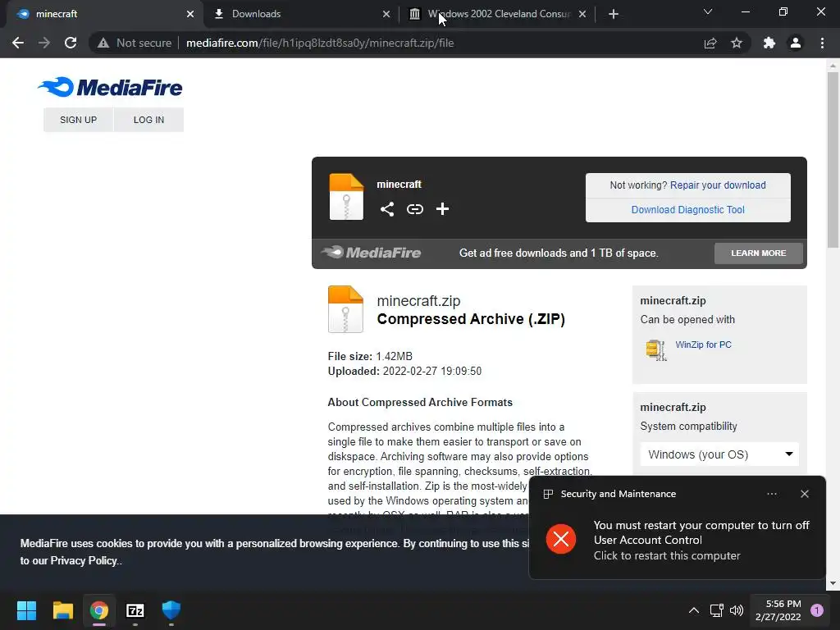Open the Windows Start menu
840x630 pixels.
[26, 610]
